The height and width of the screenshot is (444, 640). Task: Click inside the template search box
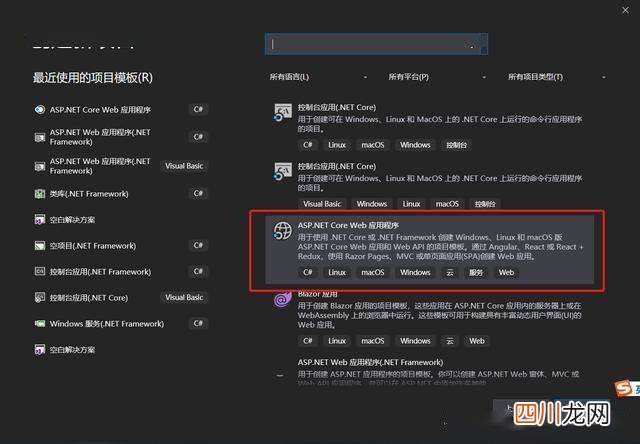tap(376, 44)
